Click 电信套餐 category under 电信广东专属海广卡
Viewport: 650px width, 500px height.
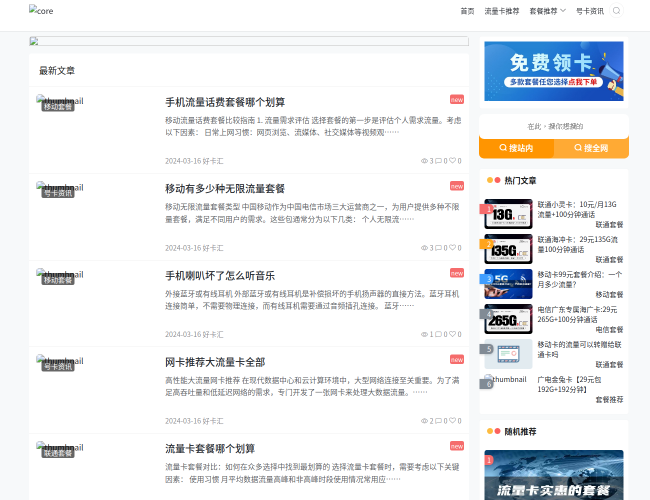609,330
